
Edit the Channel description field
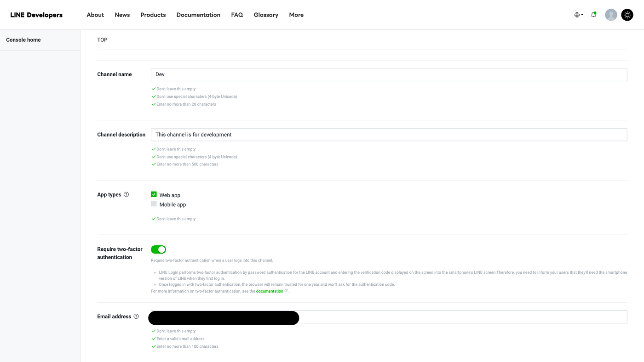pyautogui.click(x=389, y=135)
